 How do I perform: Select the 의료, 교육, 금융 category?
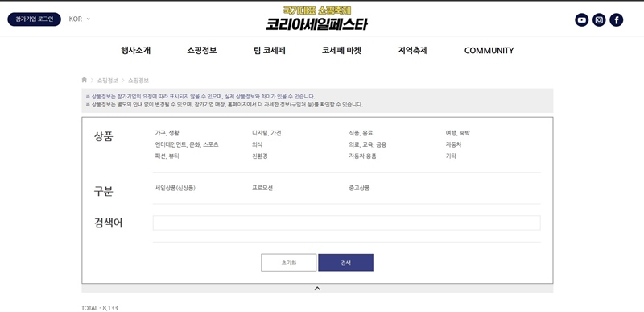[367, 144]
